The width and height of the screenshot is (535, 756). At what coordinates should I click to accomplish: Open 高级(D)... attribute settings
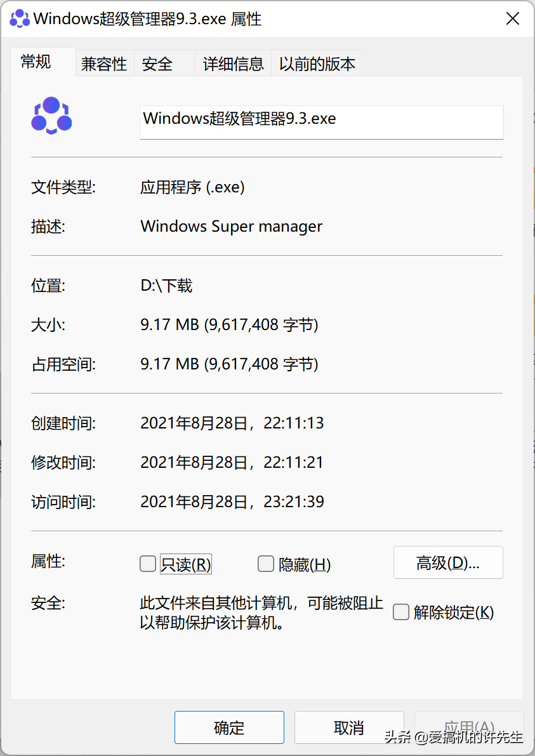tap(448, 562)
